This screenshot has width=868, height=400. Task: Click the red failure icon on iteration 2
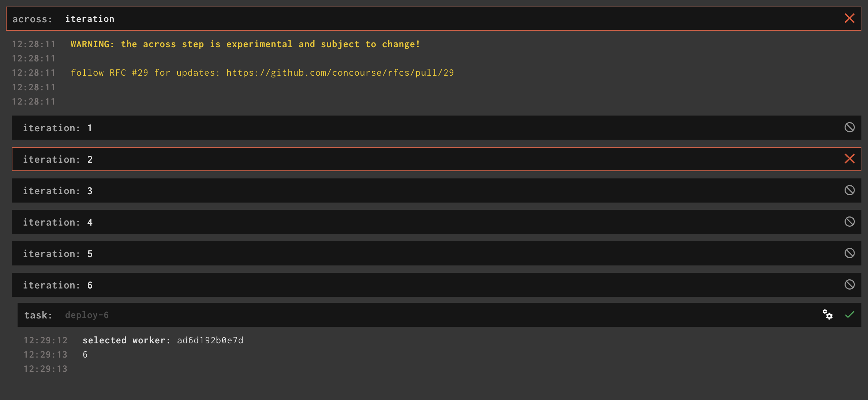pyautogui.click(x=849, y=159)
